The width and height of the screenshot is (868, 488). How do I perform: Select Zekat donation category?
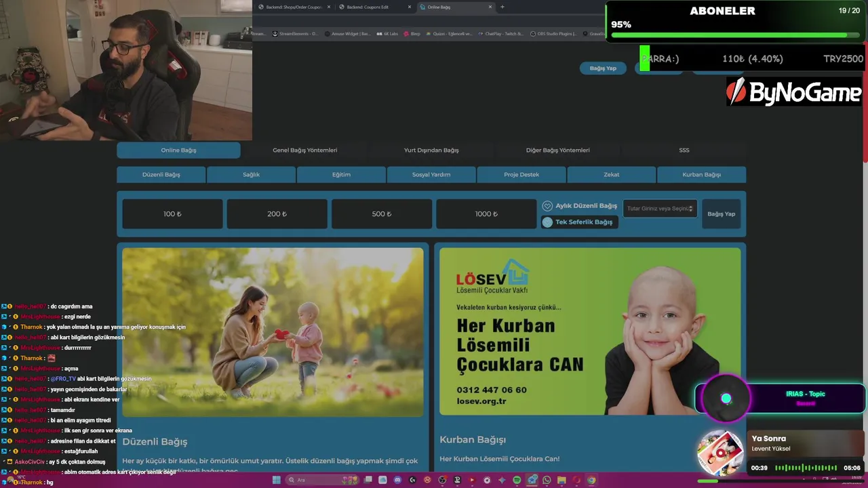coord(612,174)
